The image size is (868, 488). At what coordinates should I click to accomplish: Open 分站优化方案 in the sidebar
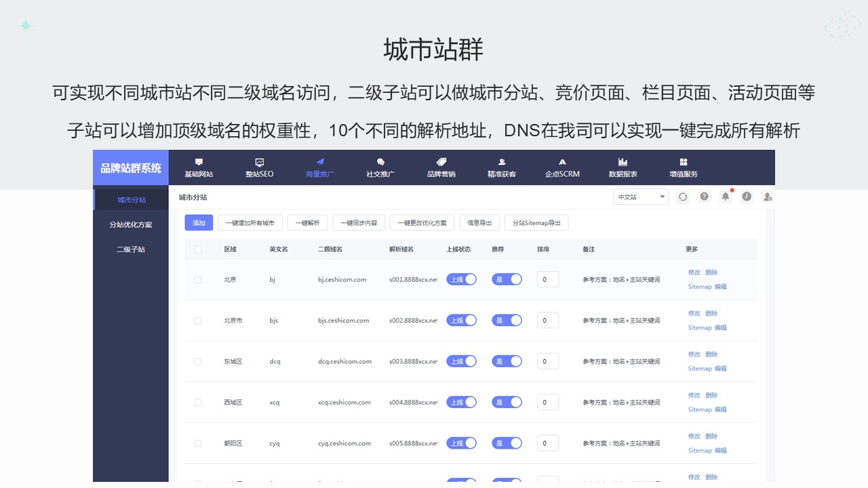(131, 224)
